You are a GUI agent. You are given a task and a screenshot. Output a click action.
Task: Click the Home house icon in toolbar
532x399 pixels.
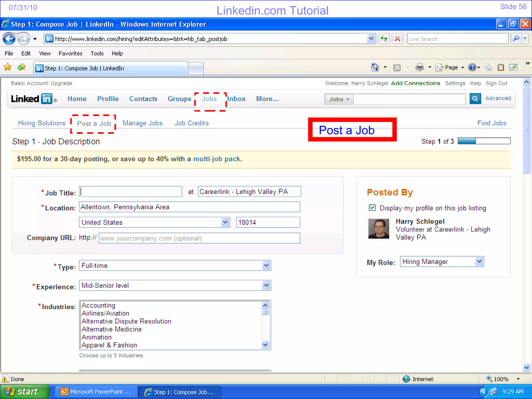[375, 68]
